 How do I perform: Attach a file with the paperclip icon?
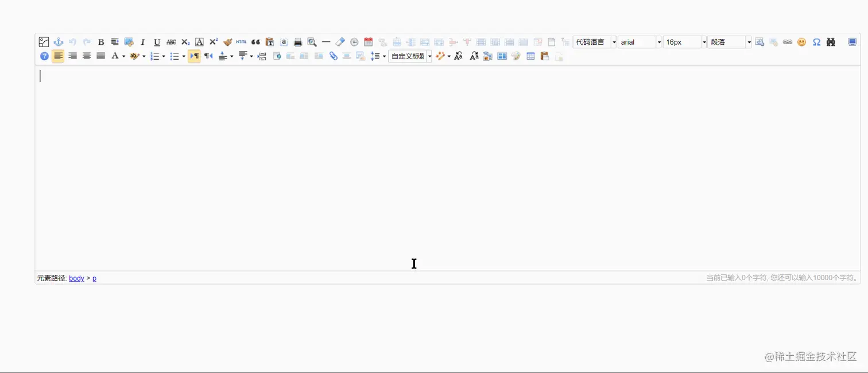[x=333, y=56]
